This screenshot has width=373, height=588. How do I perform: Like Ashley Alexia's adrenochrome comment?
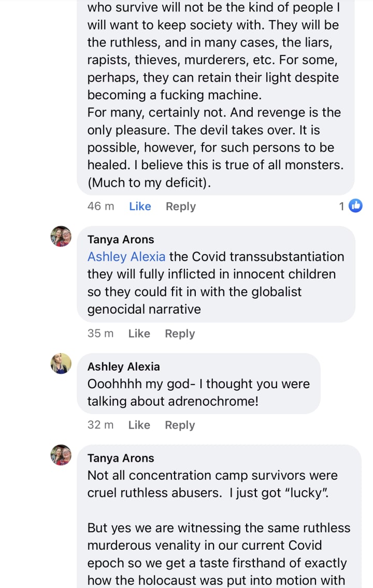139,425
